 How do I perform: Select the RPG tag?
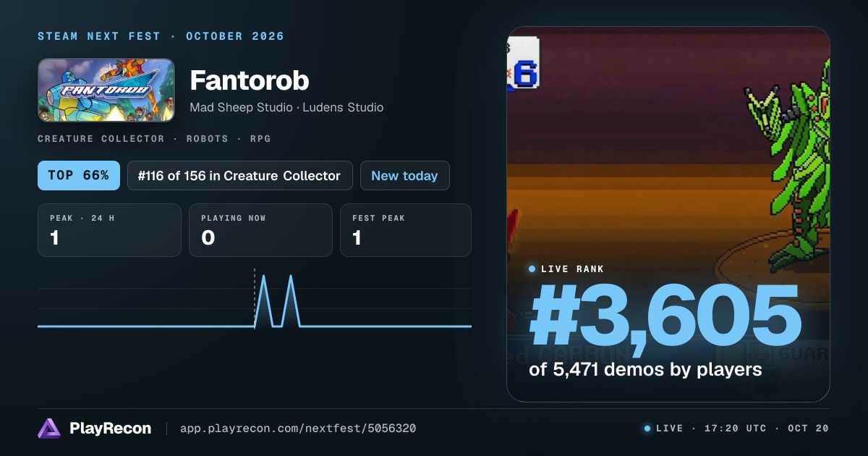point(260,138)
